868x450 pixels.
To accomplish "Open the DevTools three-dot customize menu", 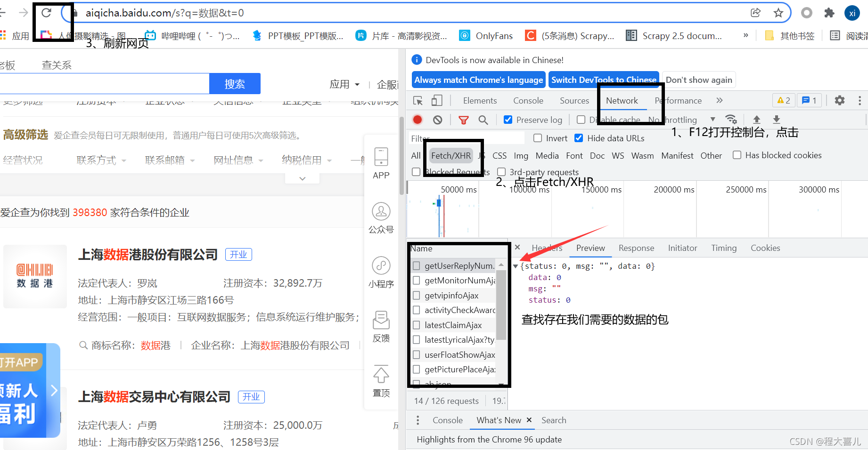I will coord(860,100).
